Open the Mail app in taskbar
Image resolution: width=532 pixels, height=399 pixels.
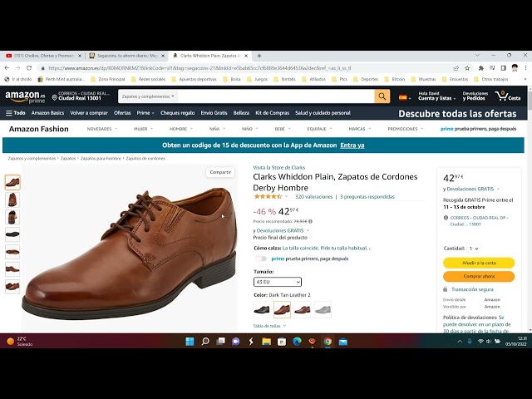[x=343, y=342]
